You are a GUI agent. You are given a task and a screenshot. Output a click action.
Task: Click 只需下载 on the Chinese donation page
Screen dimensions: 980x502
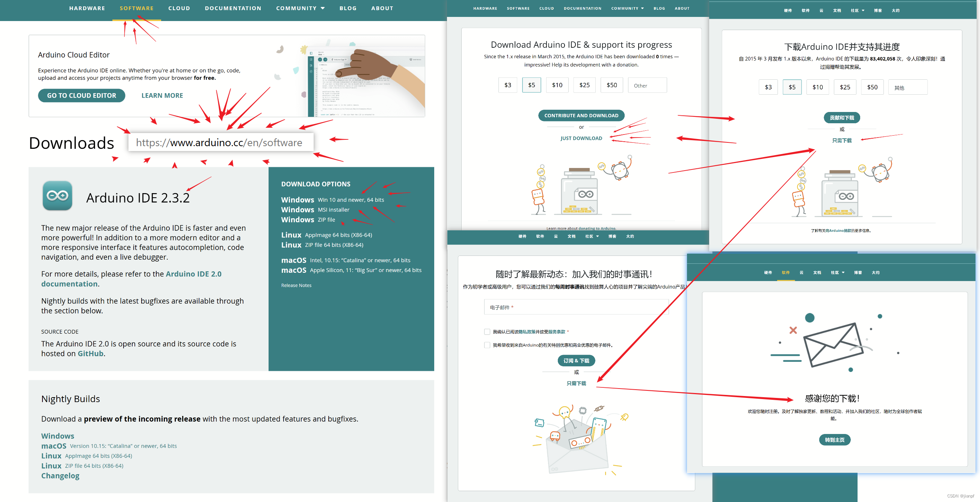[x=842, y=141]
